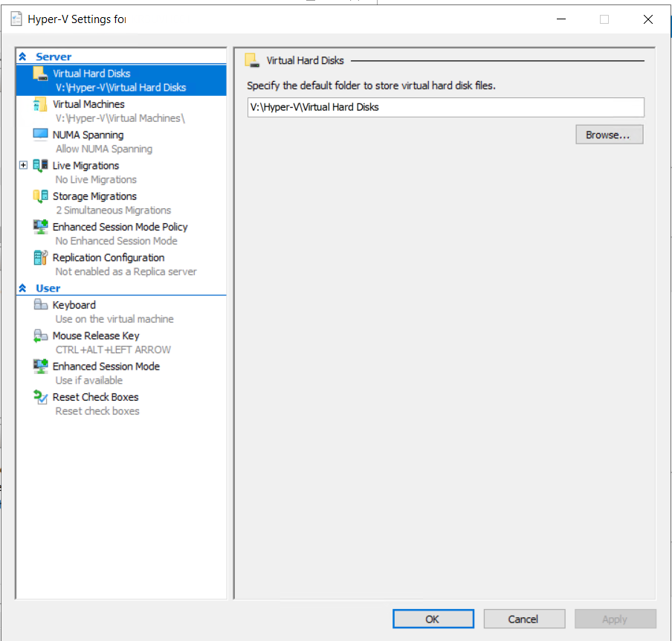Click 'V:\Hyper-V\Virtual Machines\' path text

tap(120, 118)
